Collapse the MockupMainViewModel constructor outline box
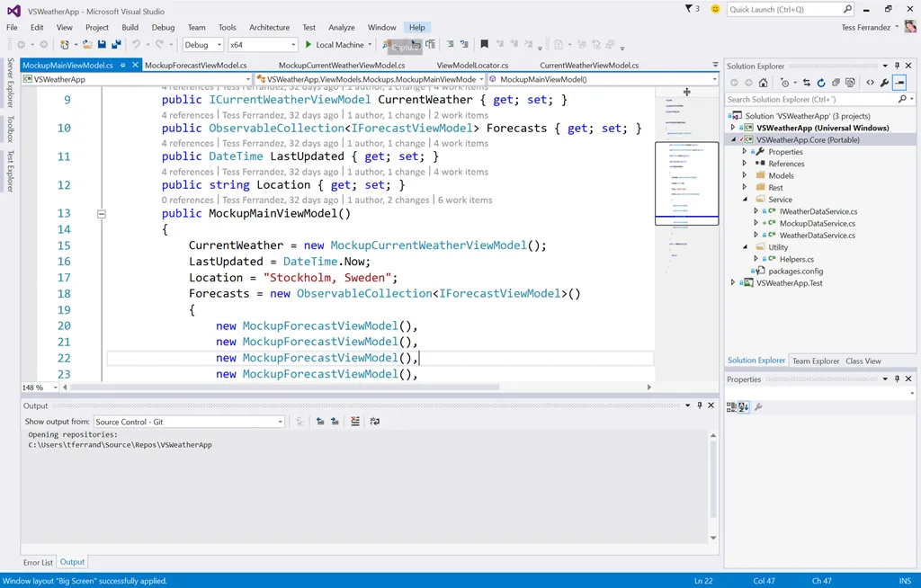Image resolution: width=921 pixels, height=588 pixels. pyautogui.click(x=102, y=214)
